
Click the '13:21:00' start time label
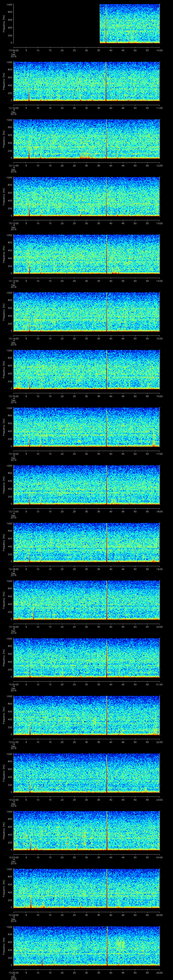pos(13,742)
